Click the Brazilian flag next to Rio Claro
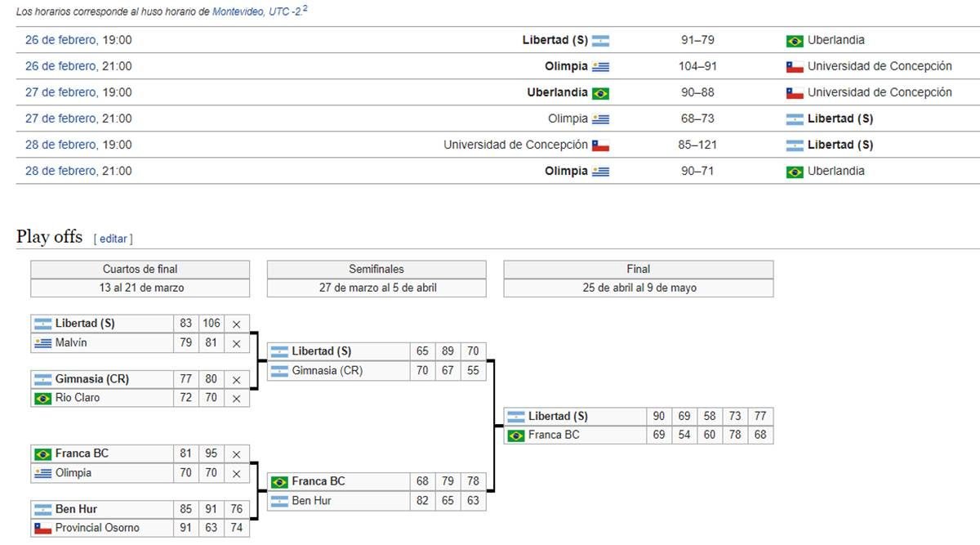980x545 pixels. (42, 399)
